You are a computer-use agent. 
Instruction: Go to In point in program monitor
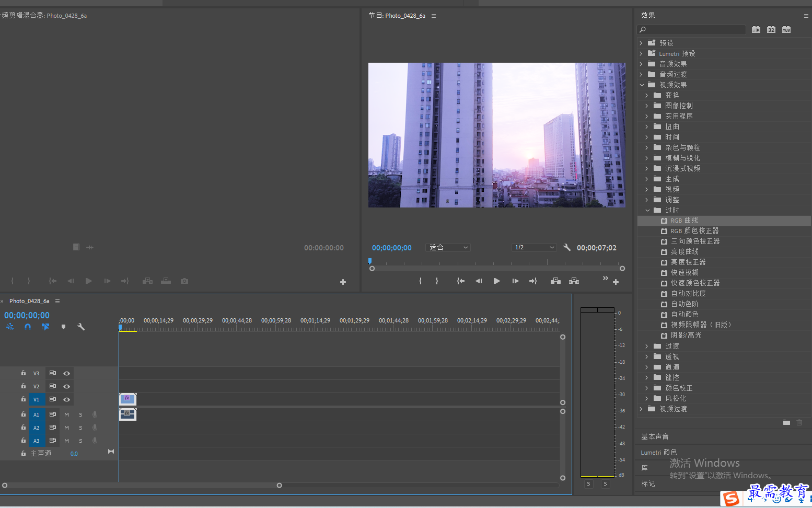pyautogui.click(x=460, y=281)
